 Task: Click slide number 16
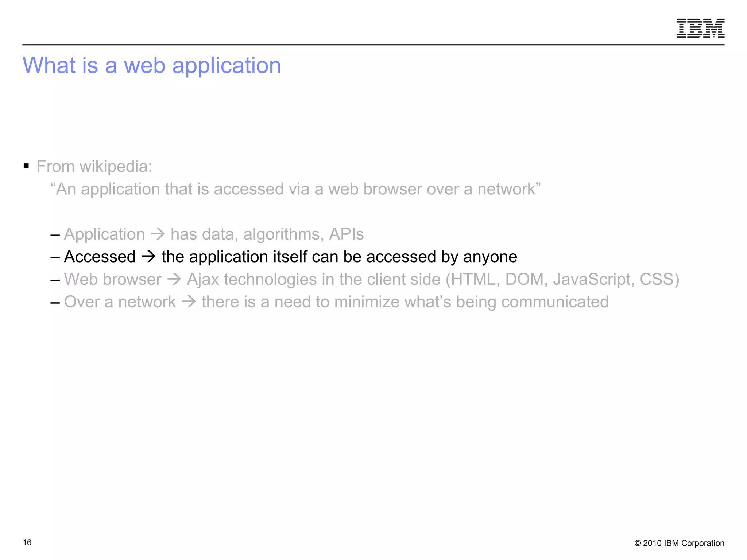27,542
